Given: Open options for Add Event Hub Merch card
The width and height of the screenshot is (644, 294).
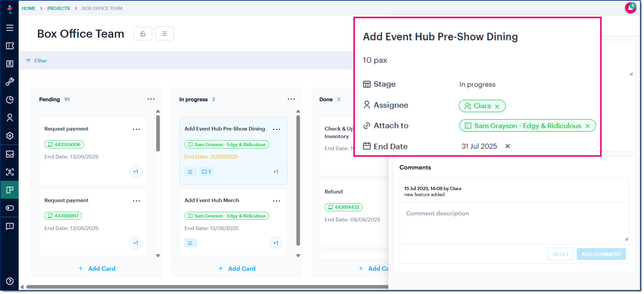Looking at the screenshot, I should (276, 201).
